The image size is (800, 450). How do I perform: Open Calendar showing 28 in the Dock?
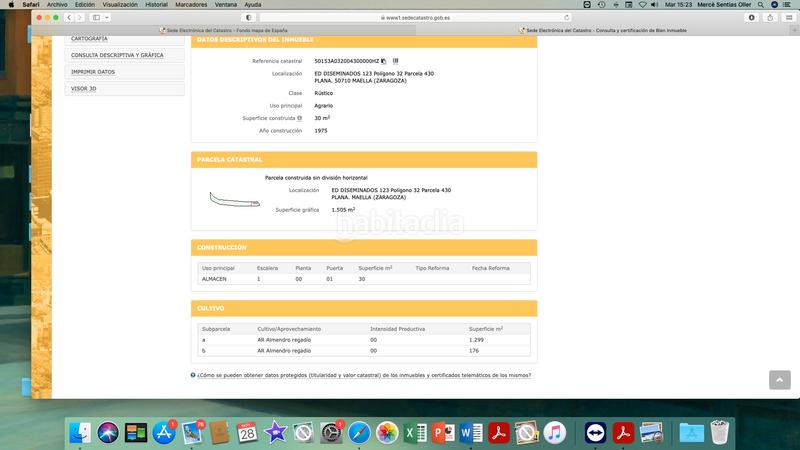[247, 433]
